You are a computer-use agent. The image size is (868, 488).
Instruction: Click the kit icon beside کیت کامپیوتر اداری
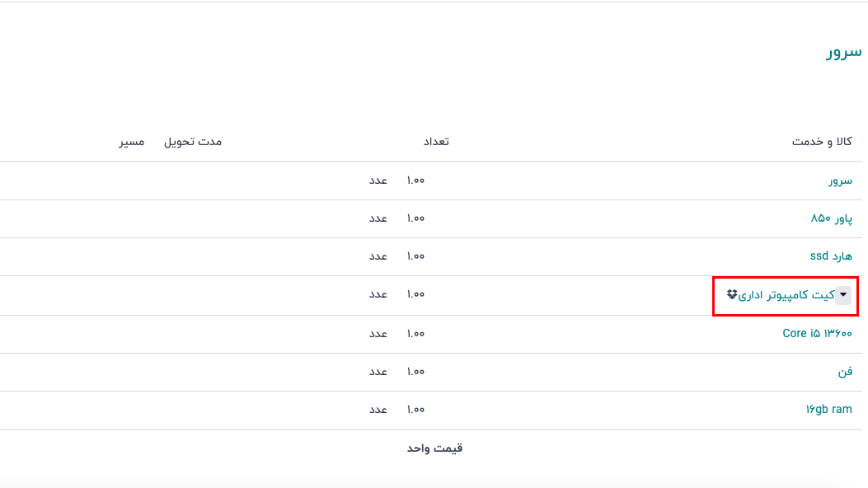point(732,294)
